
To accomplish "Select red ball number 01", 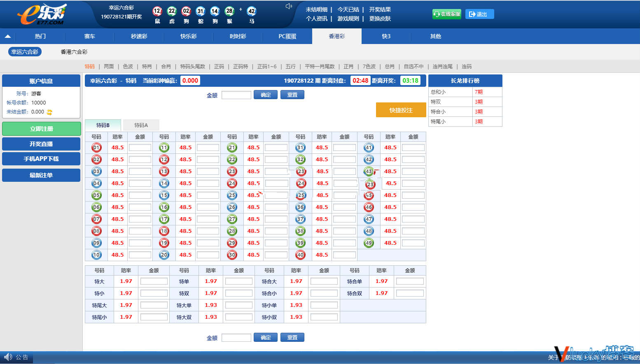I will [x=96, y=148].
